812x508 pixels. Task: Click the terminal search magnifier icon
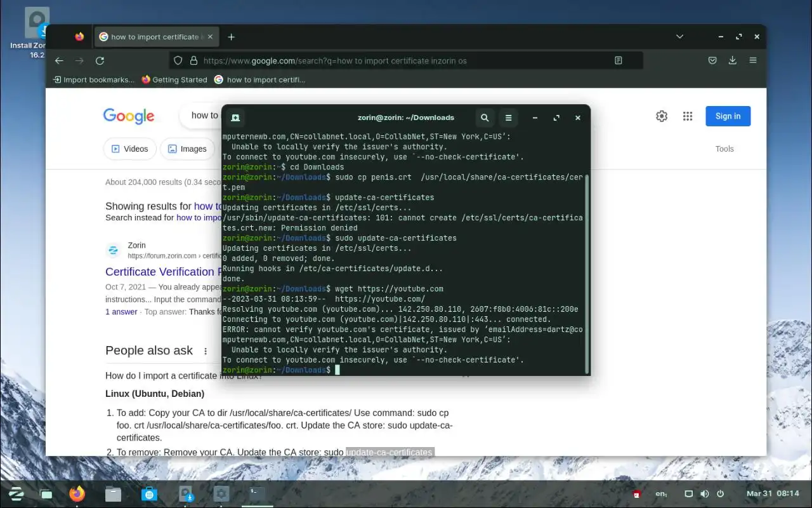[485, 117]
